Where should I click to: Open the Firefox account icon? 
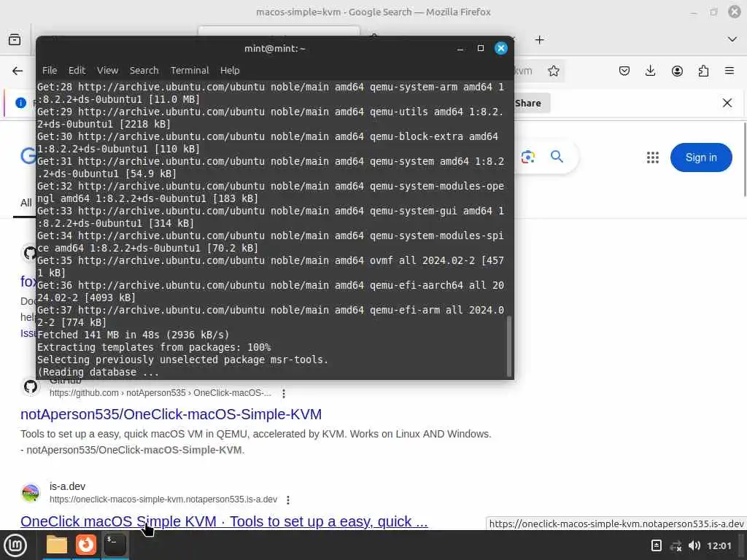pyautogui.click(x=677, y=71)
